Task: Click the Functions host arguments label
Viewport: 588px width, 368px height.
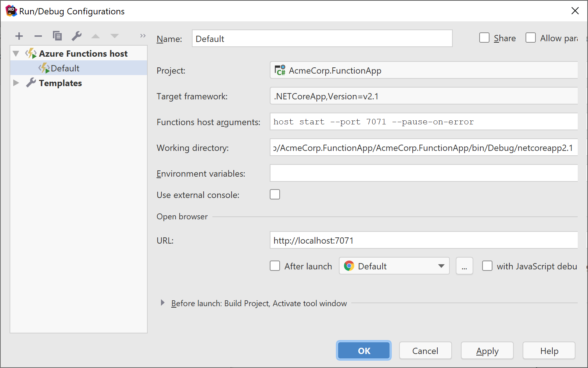Action: [x=208, y=122]
